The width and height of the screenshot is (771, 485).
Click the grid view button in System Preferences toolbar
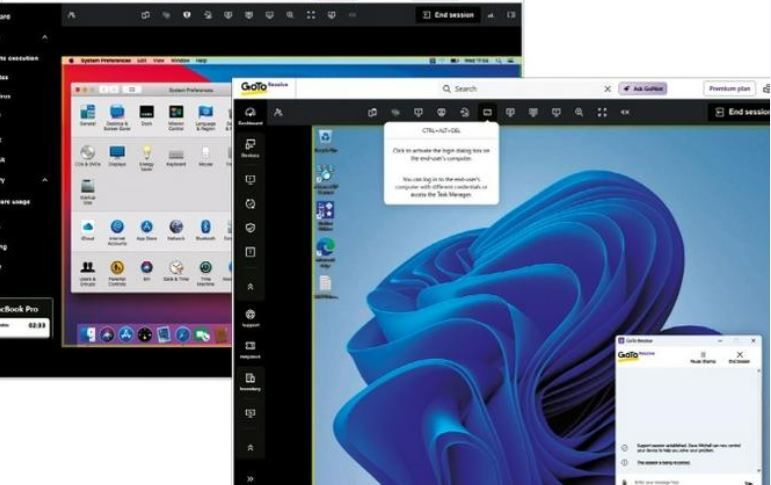132,90
